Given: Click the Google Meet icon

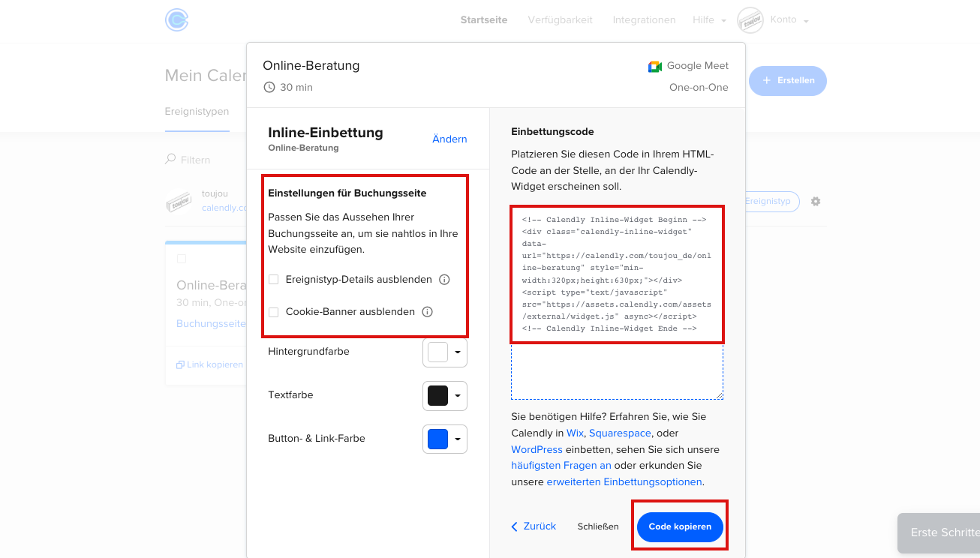Looking at the screenshot, I should [655, 67].
